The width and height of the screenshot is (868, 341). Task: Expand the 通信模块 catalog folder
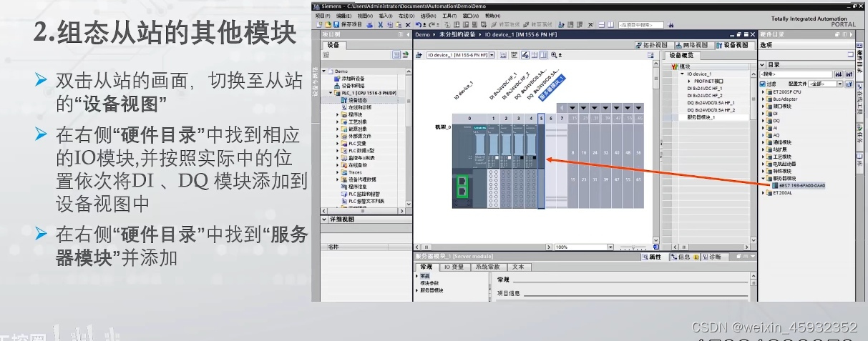click(x=763, y=142)
